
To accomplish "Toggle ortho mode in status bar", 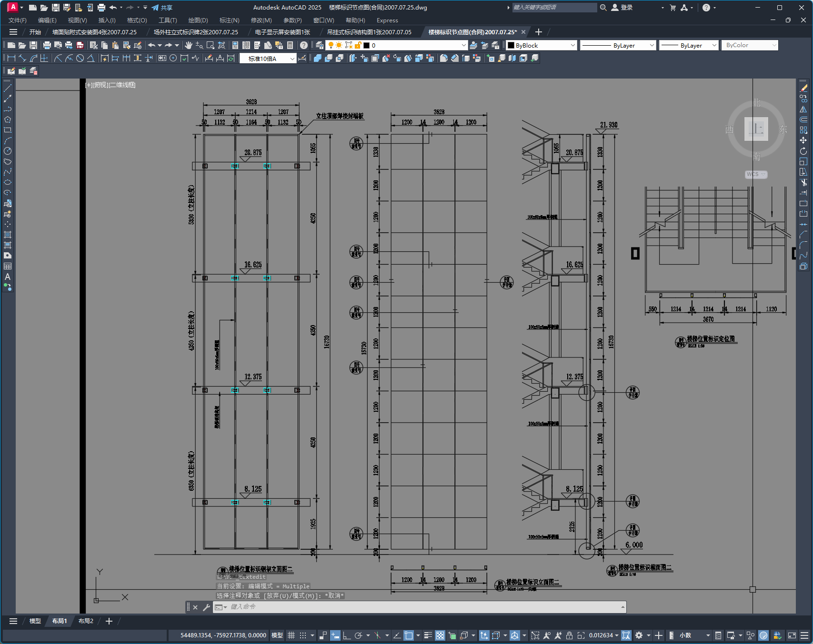I will point(347,635).
